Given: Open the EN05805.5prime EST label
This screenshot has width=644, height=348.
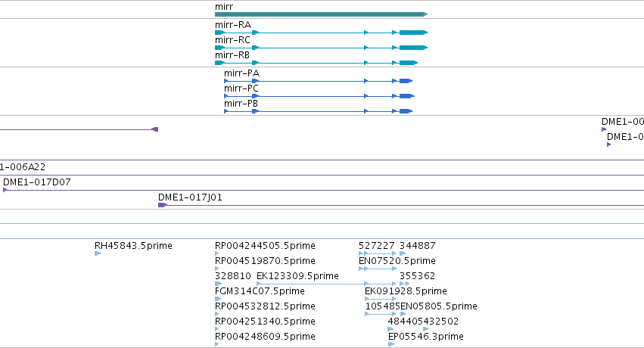Looking at the screenshot, I should [439, 306].
